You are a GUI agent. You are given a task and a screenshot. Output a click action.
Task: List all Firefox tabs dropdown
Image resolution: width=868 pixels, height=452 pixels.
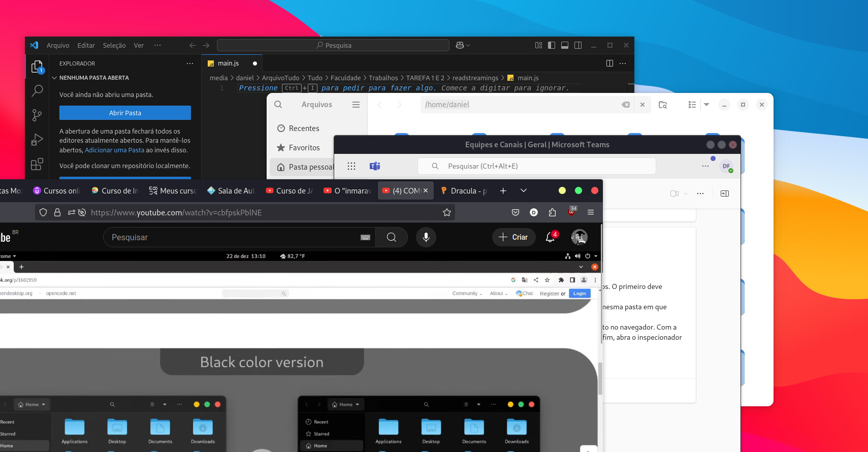point(524,191)
